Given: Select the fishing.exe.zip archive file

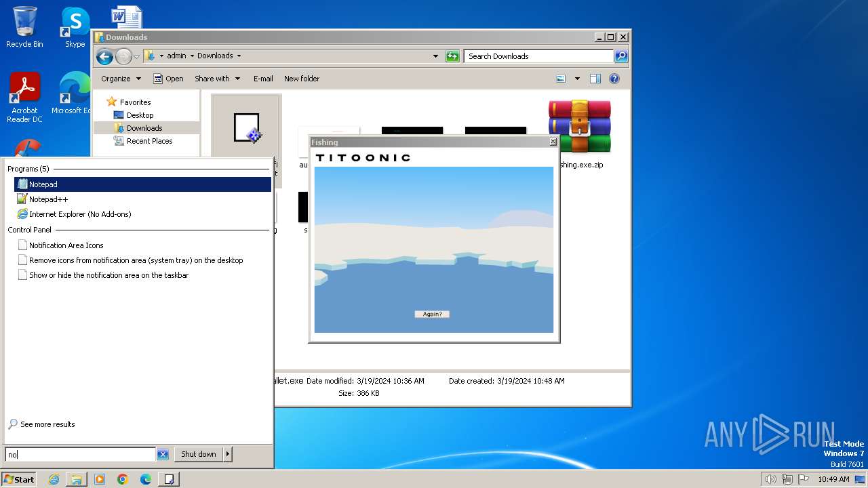Looking at the screenshot, I should pos(580,134).
